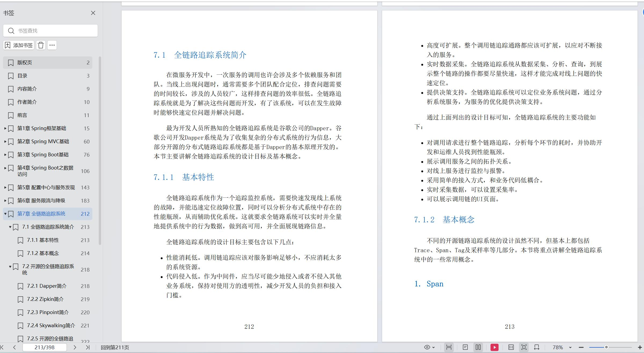Viewport: 644px width, 353px height.
Task: Start slideshow with red play icon
Action: (x=494, y=347)
